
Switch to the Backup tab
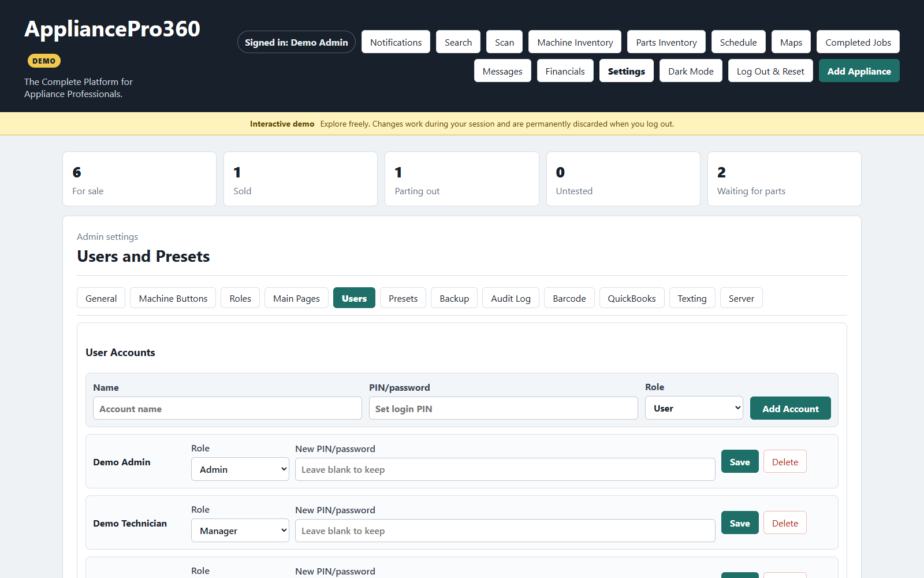(x=454, y=298)
